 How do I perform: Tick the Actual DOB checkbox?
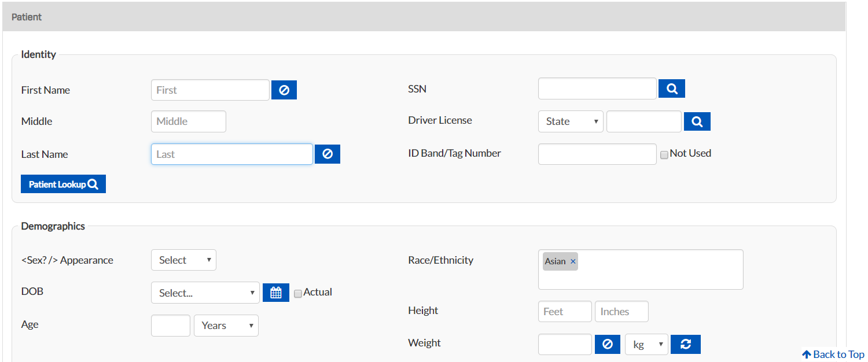[x=298, y=294]
